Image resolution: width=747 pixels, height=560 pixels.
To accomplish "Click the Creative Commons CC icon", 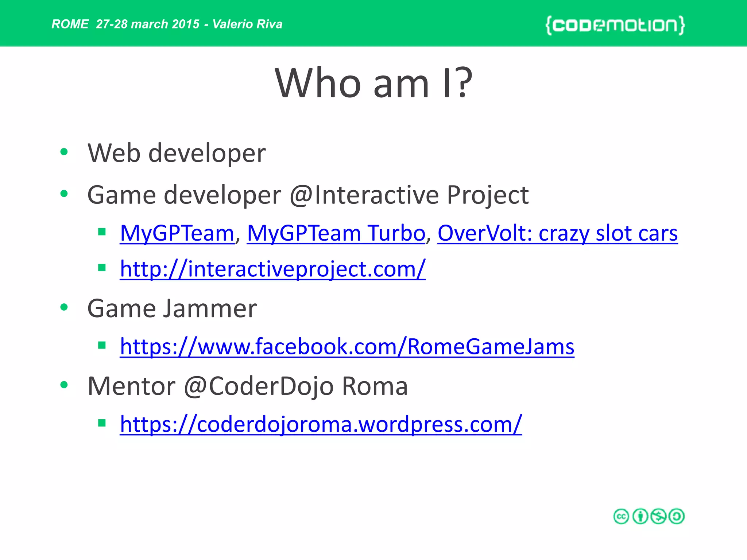I will [x=621, y=516].
